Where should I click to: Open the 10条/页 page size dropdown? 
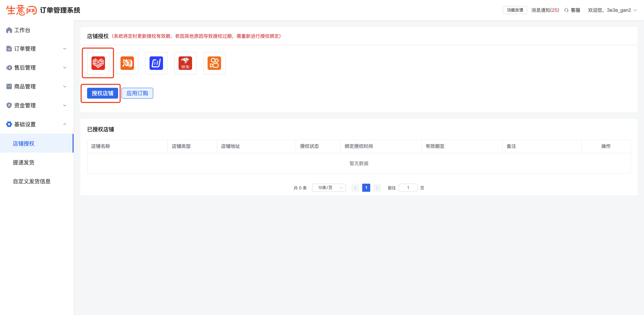point(329,188)
